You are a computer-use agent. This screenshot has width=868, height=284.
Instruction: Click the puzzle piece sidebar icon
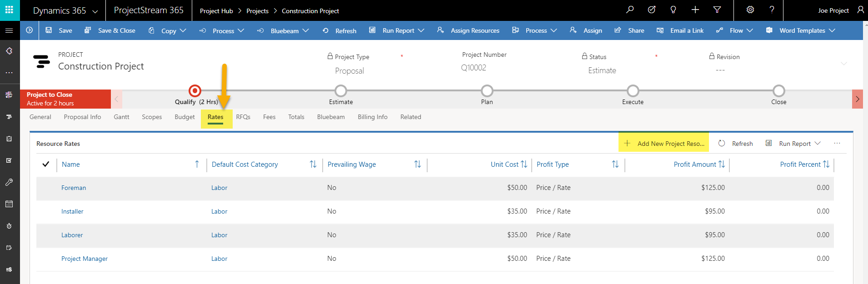click(9, 51)
